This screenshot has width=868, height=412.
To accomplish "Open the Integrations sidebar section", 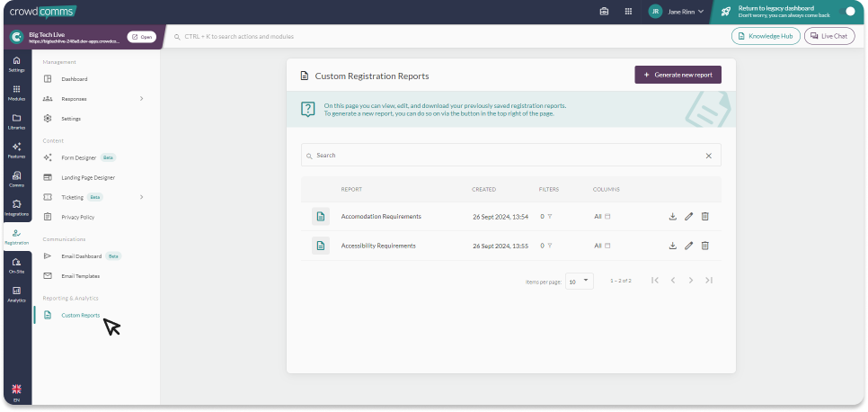I will pyautogui.click(x=16, y=208).
